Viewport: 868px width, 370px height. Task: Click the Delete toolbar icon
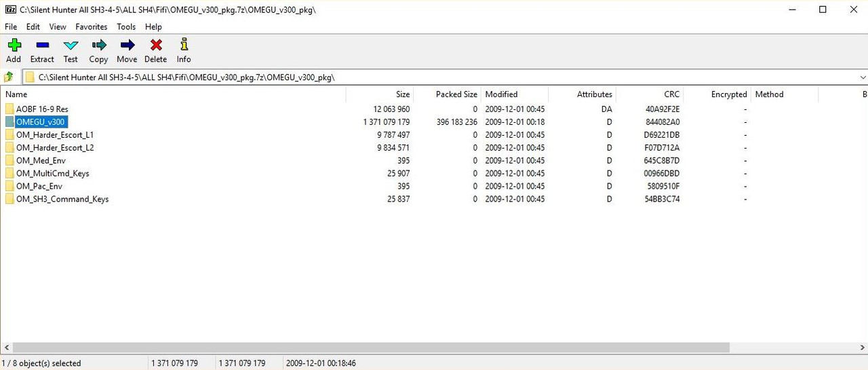(156, 45)
